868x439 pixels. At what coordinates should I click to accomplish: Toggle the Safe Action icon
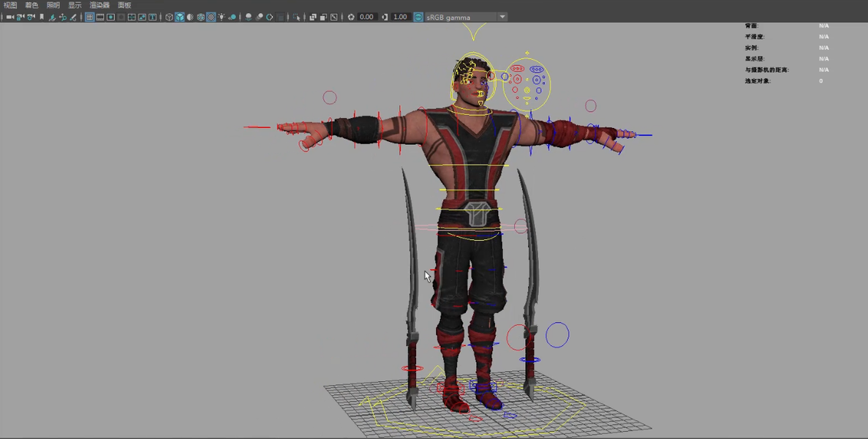tap(143, 17)
